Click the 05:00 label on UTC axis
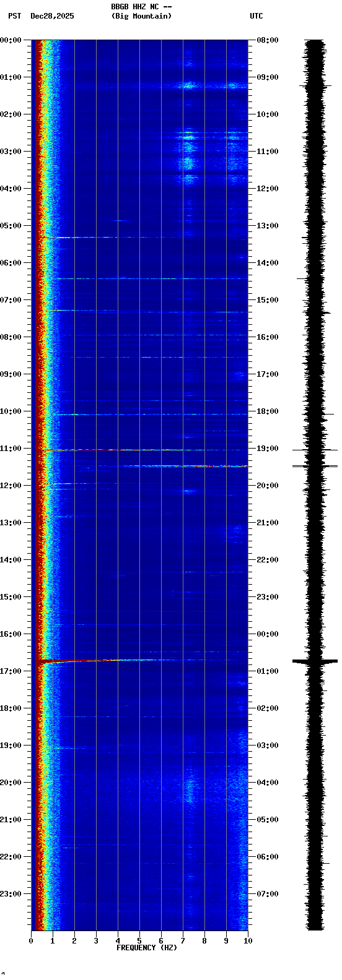The image size is (342, 980). tap(268, 820)
